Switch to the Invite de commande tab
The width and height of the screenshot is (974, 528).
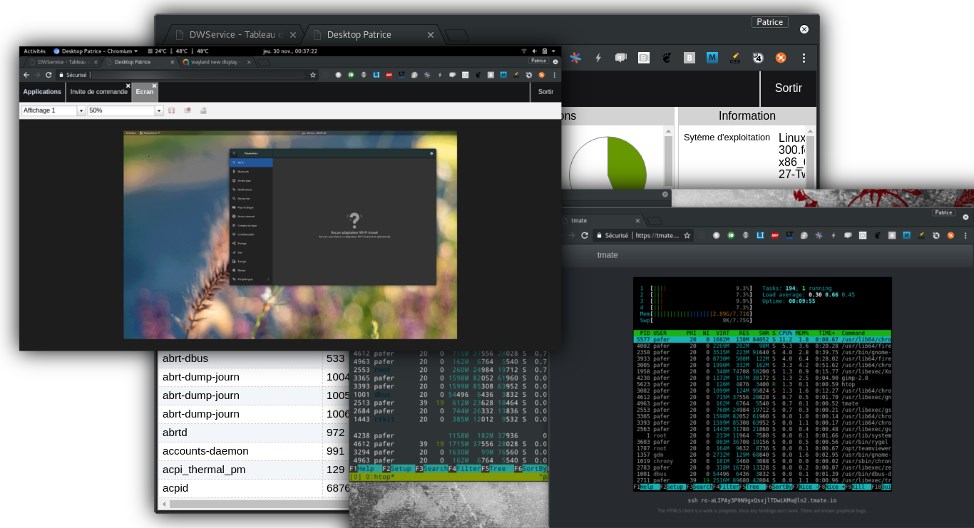click(x=98, y=92)
